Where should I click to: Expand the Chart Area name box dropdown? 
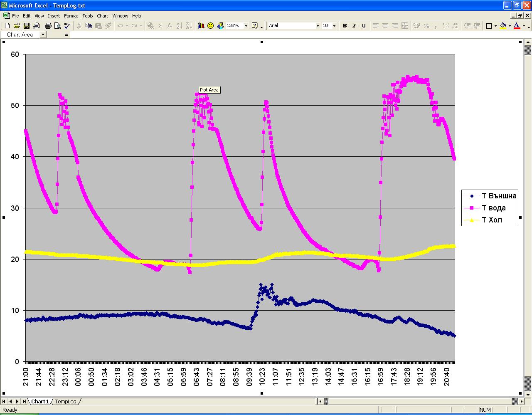point(43,35)
